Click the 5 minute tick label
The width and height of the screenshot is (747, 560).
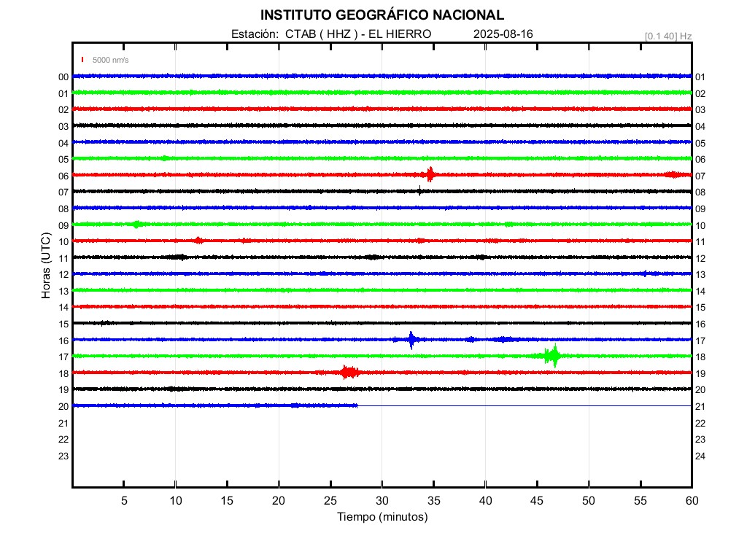124,500
